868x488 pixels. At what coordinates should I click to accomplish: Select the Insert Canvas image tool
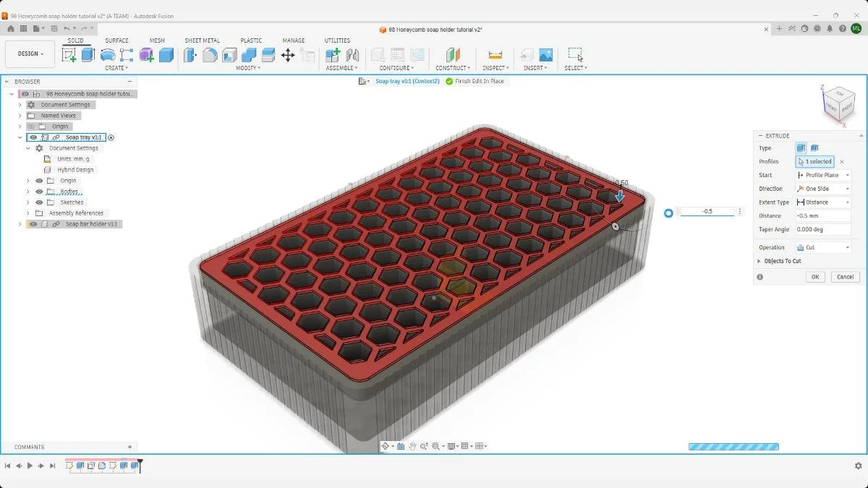[546, 55]
